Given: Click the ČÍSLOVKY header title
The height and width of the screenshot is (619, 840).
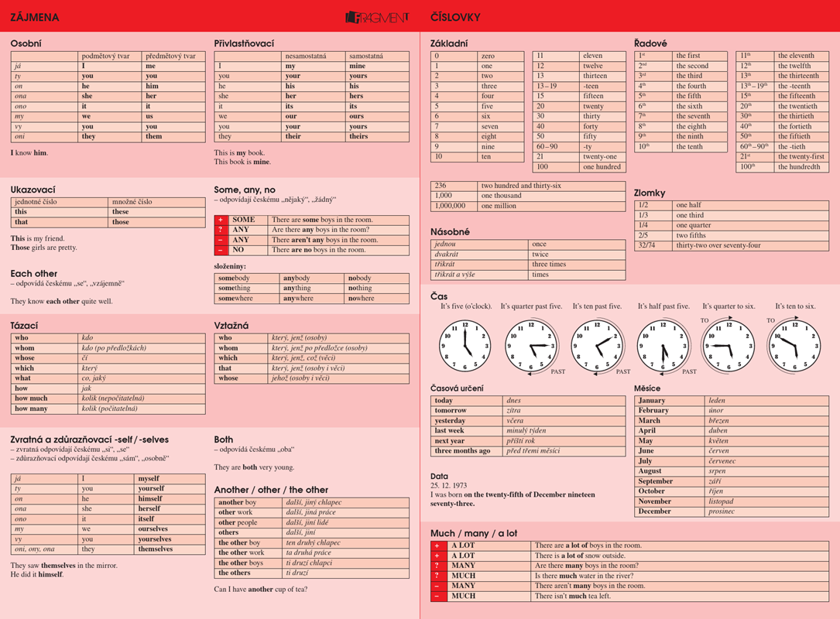Looking at the screenshot, I should (x=455, y=17).
